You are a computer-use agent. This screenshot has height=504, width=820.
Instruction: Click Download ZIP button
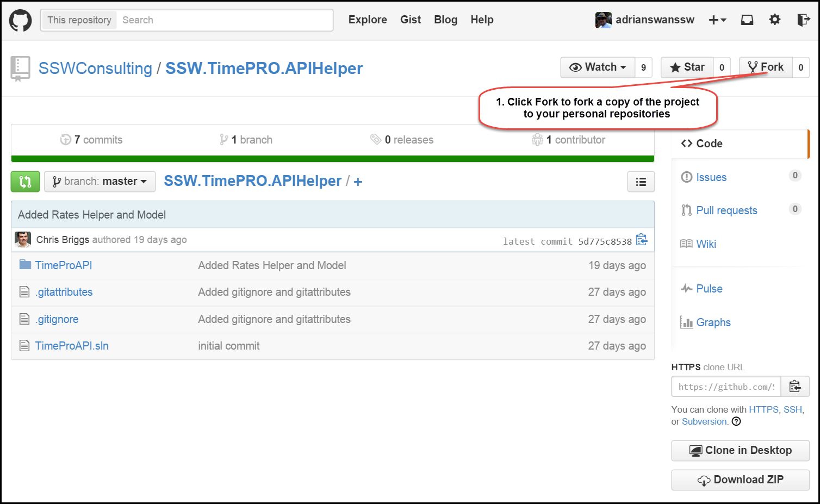click(x=741, y=480)
